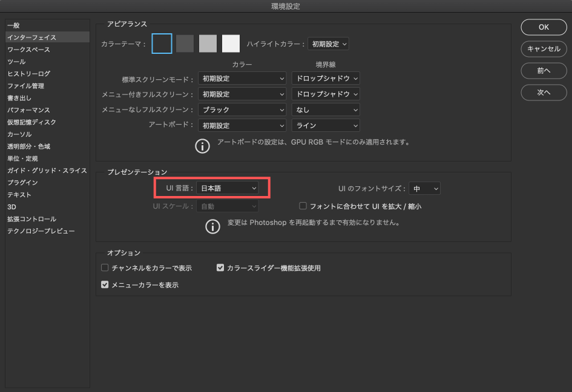Enable チャンネルをカラーで表示 checkbox
The height and width of the screenshot is (392, 572).
tap(105, 267)
